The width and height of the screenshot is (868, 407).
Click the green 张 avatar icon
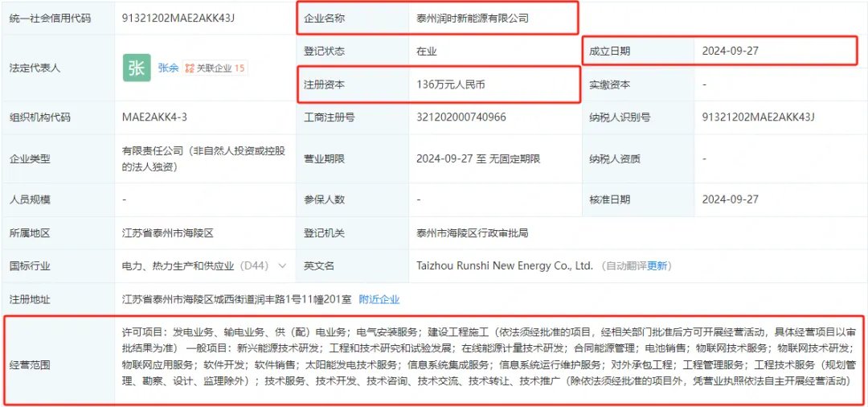point(137,68)
